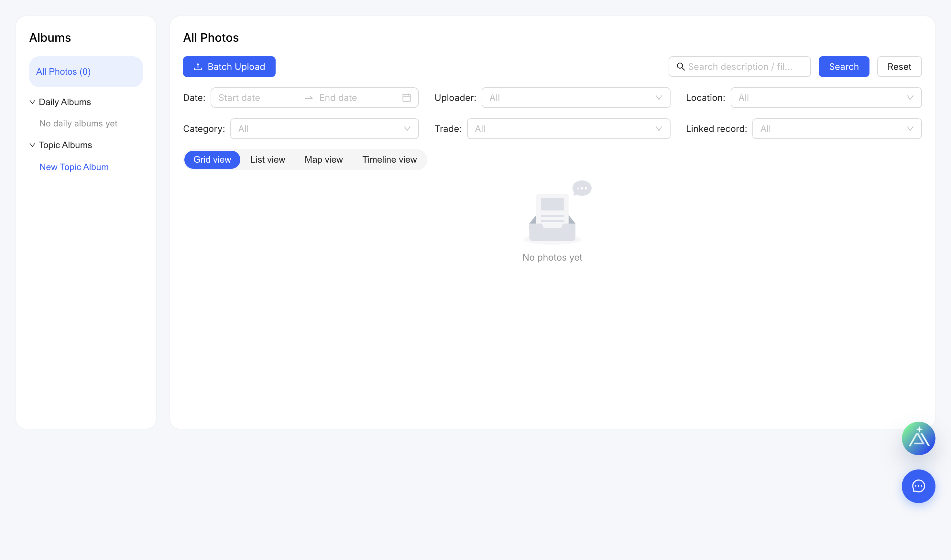Viewport: 951px width, 560px height.
Task: Click the empty inbox illustration
Action: [x=557, y=212]
